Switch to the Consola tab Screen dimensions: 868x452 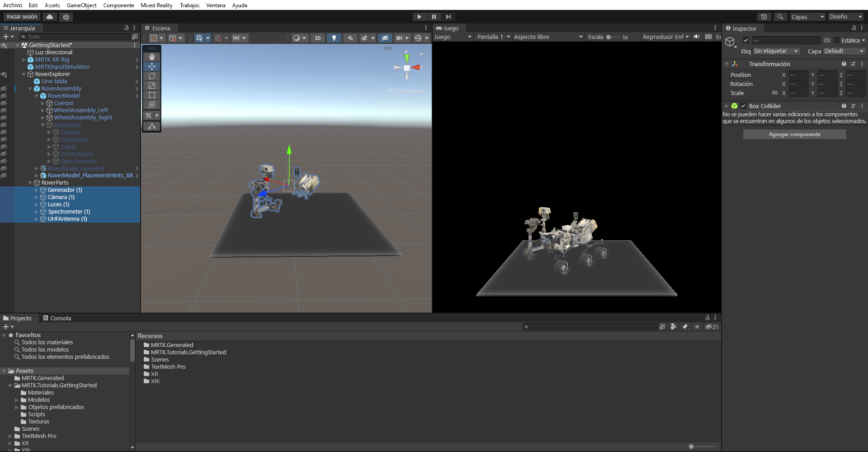pyautogui.click(x=57, y=318)
